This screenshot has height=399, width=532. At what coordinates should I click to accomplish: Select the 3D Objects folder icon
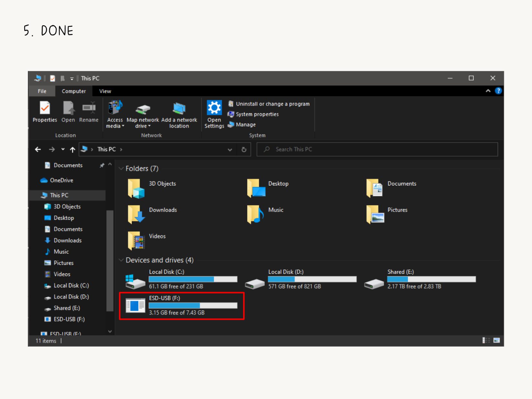tap(136, 188)
